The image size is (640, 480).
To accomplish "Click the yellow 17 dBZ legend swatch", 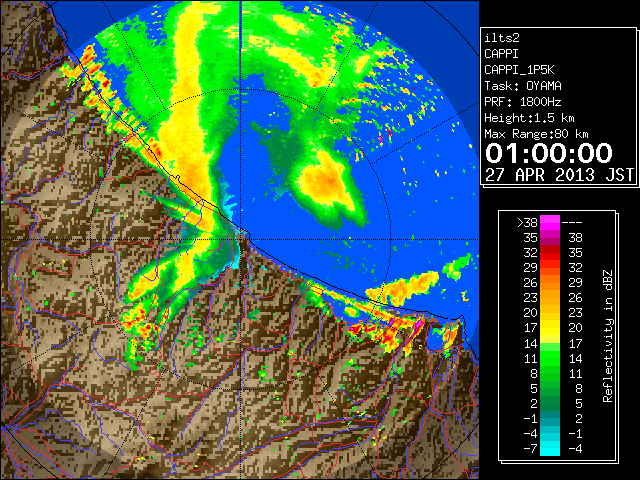I will point(550,328).
